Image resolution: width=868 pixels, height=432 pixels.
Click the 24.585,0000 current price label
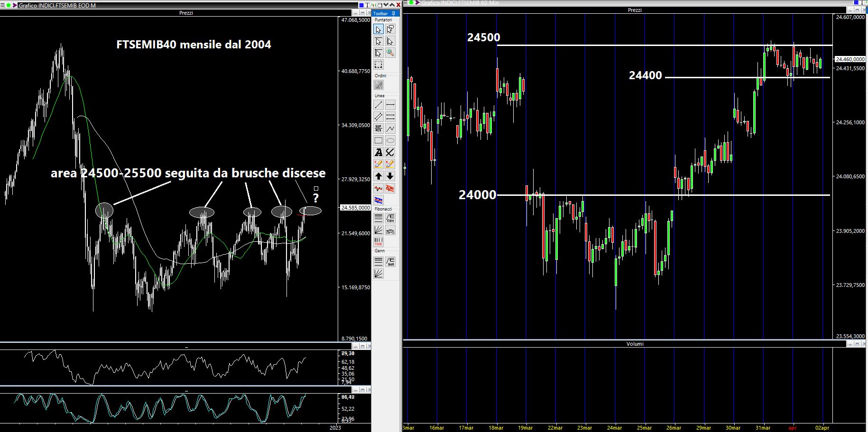point(356,208)
